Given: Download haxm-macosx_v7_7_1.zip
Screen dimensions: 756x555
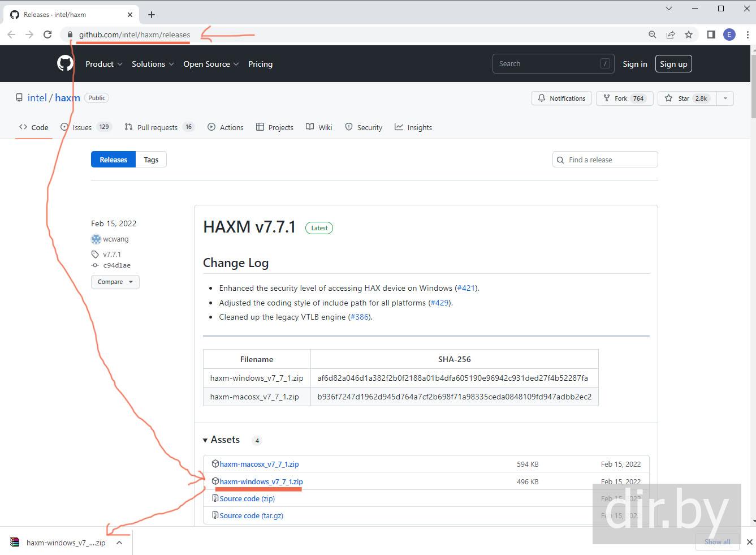Looking at the screenshot, I should (x=259, y=464).
